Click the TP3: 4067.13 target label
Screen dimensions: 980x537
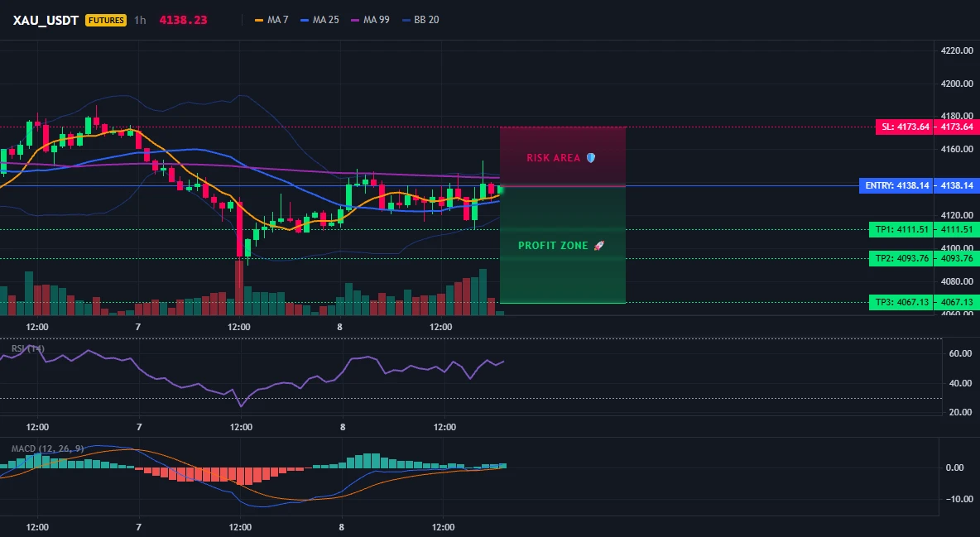[x=901, y=303]
